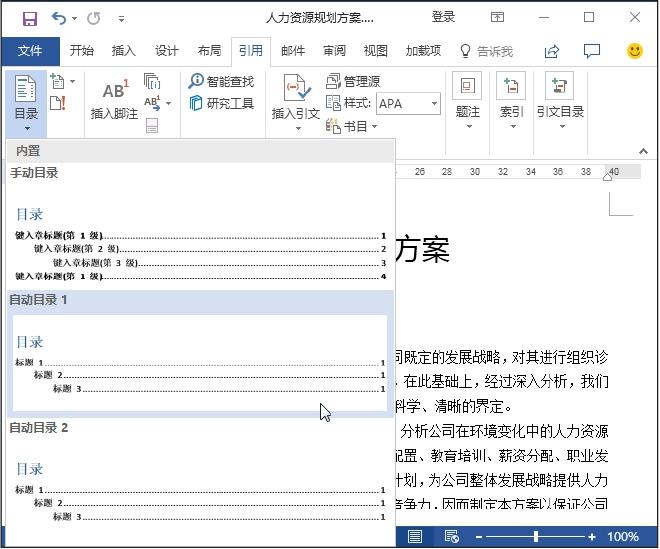The height and width of the screenshot is (549, 660).
Task: Click the smiley feedback icon
Action: [634, 51]
